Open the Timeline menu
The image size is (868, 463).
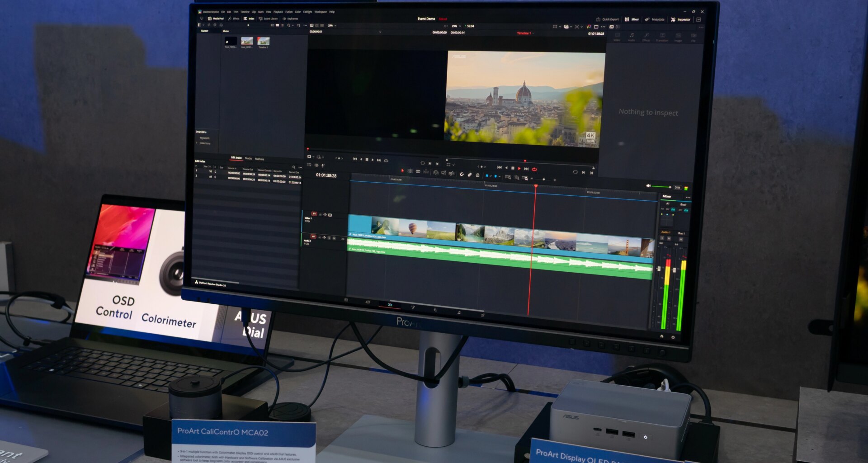tap(245, 12)
